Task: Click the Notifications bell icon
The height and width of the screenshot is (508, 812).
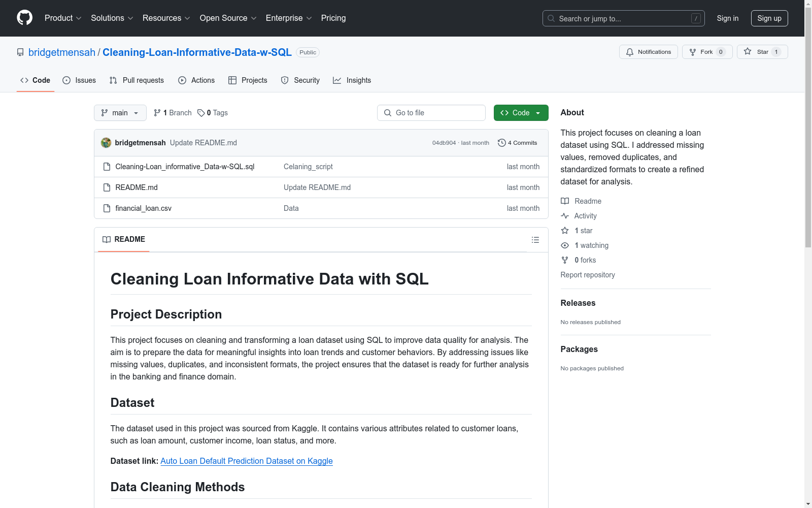Action: point(630,52)
